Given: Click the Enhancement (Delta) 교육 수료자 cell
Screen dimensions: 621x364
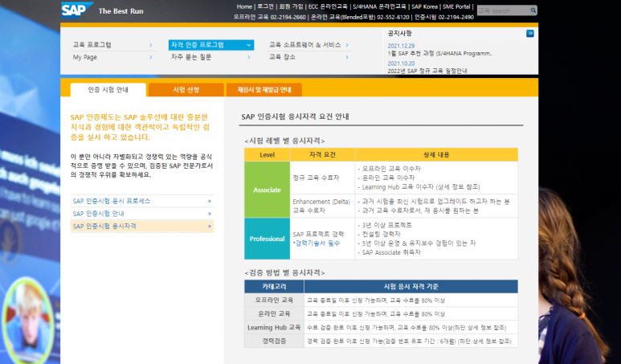Looking at the screenshot, I should pos(321,206).
